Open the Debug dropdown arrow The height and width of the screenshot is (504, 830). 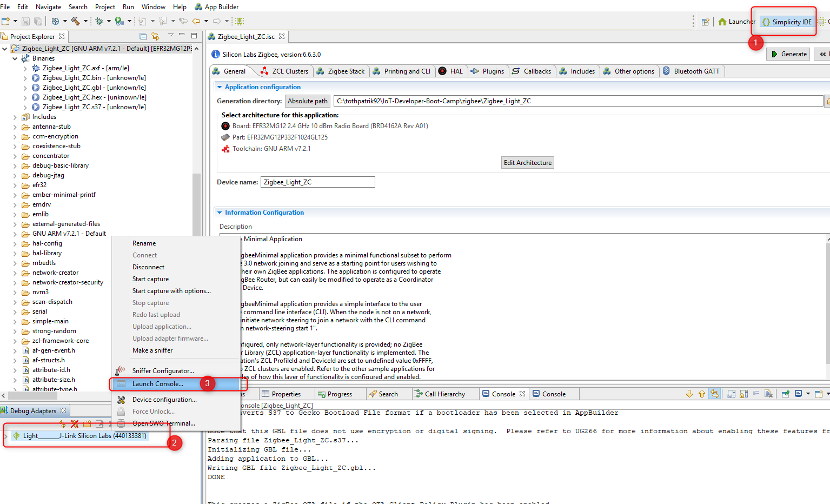click(x=109, y=21)
